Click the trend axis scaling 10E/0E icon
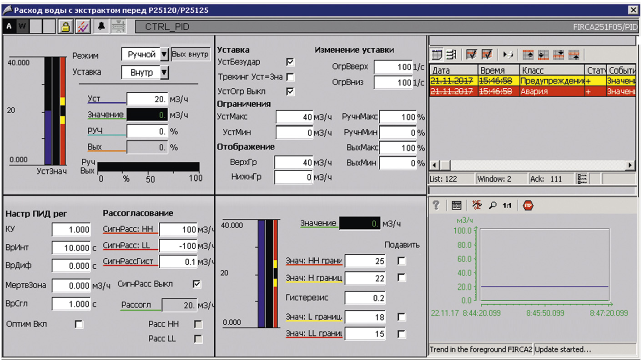Screen dimensions: 644x362 [477, 206]
